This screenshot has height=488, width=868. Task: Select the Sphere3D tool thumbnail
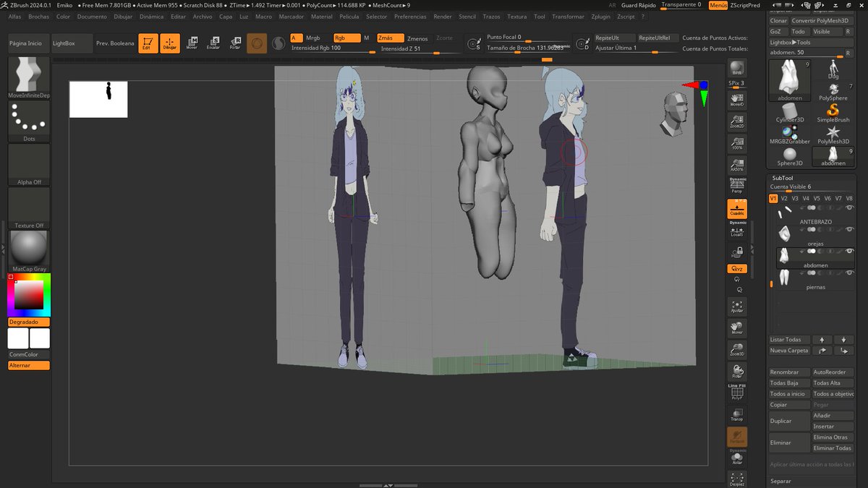click(790, 155)
